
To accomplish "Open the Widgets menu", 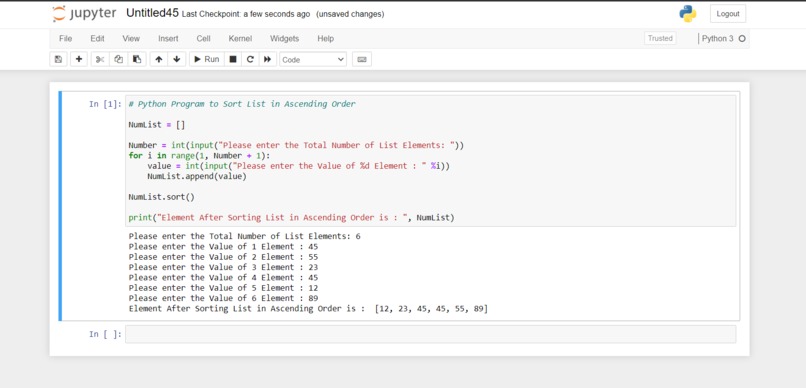I will point(284,39).
